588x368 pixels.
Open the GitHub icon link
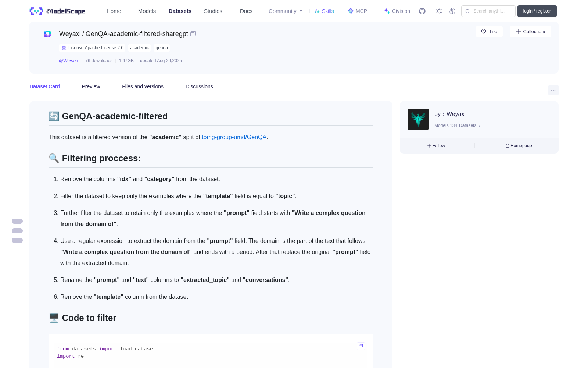[422, 11]
